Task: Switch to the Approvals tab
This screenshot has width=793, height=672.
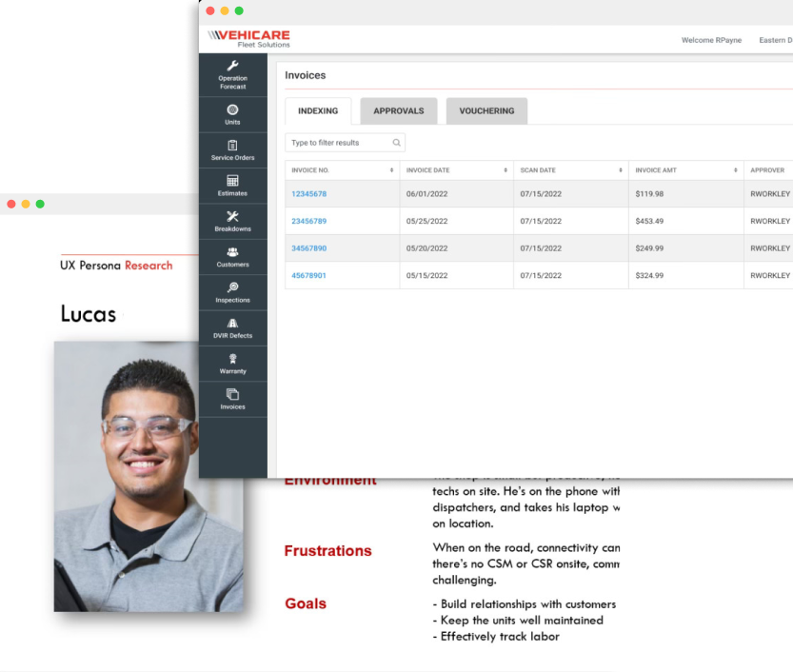Action: (x=399, y=110)
